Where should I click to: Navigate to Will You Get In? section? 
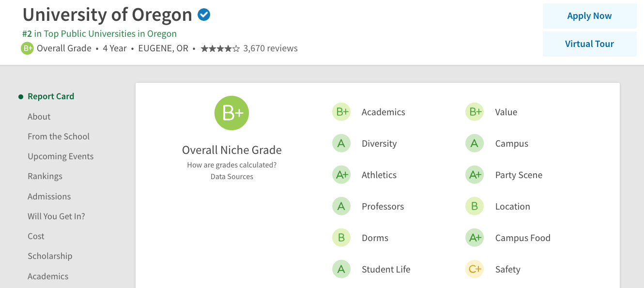pyautogui.click(x=56, y=216)
